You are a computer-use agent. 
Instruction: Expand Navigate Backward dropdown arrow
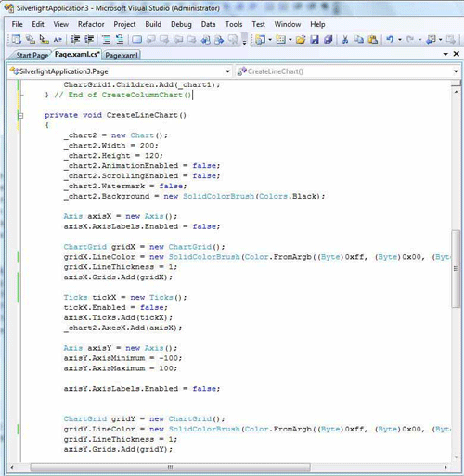440,40
